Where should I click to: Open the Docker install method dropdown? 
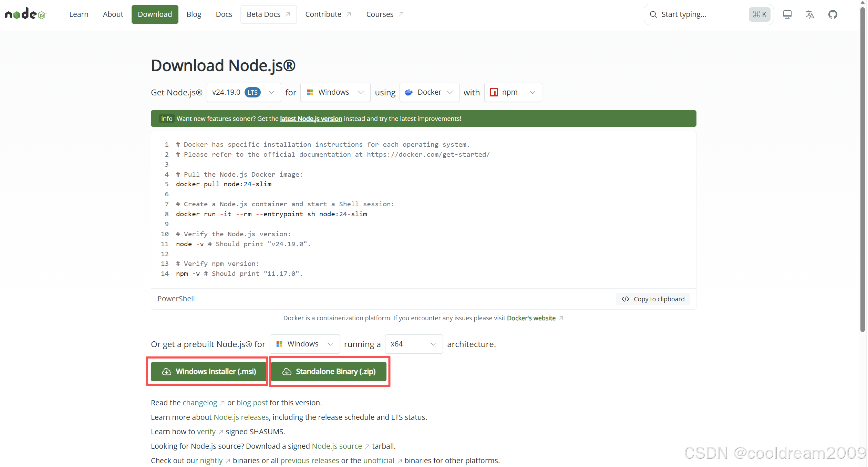click(429, 92)
